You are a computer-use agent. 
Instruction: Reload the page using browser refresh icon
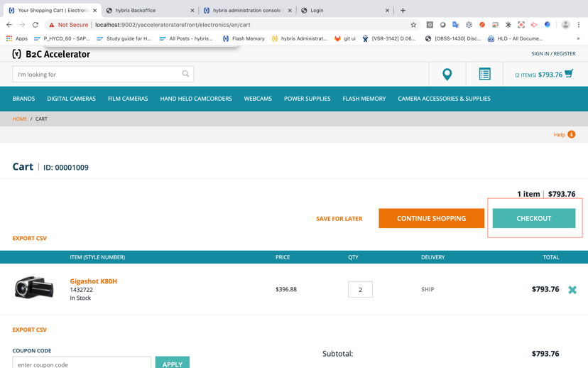[x=36, y=25]
